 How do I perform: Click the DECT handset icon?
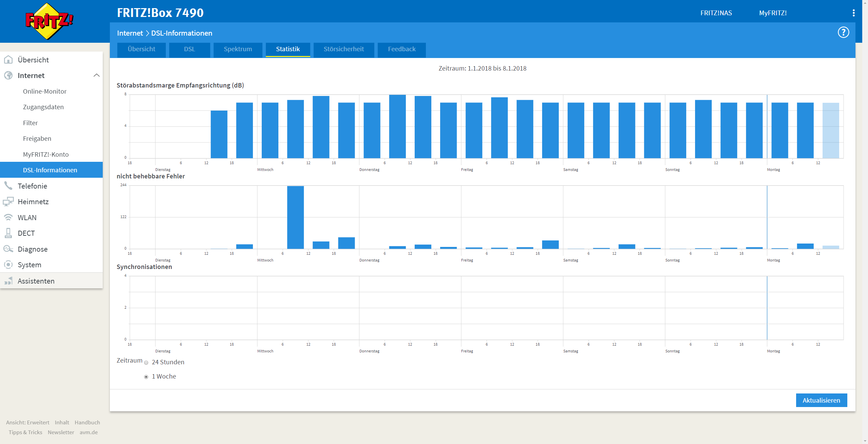click(8, 233)
